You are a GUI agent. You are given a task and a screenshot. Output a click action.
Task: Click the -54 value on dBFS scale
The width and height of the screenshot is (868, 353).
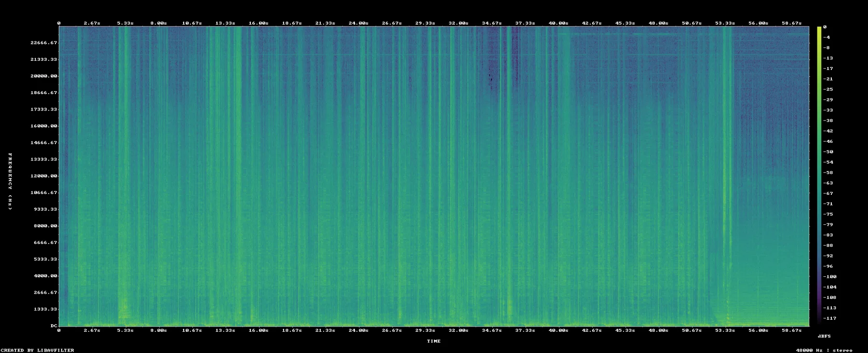tap(827, 162)
